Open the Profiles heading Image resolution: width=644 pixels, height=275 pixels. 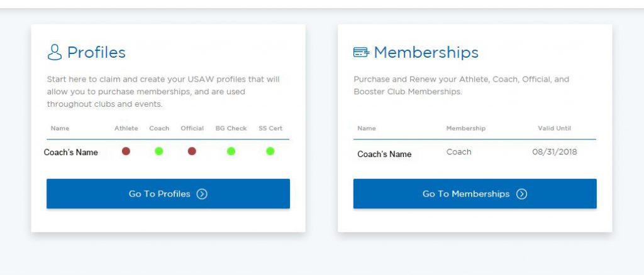(96, 52)
